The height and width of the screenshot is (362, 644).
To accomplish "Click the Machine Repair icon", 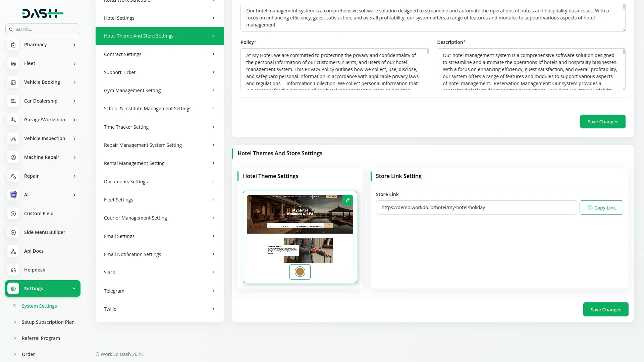I will coord(13,158).
